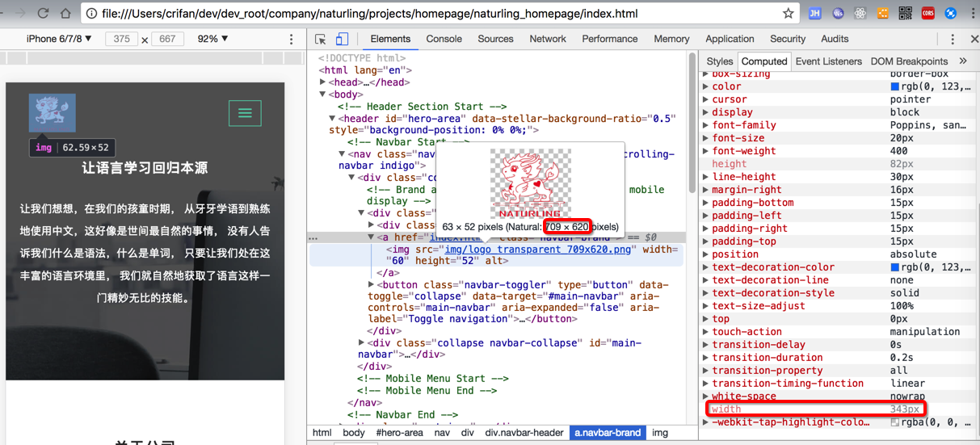Click the address bar URL field
The image size is (980, 445).
pyautogui.click(x=436, y=14)
